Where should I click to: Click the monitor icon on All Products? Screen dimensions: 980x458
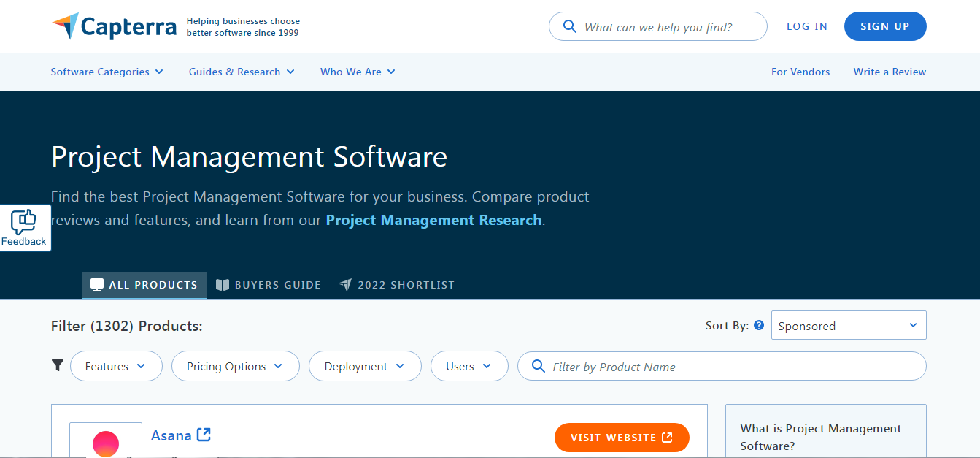click(96, 284)
